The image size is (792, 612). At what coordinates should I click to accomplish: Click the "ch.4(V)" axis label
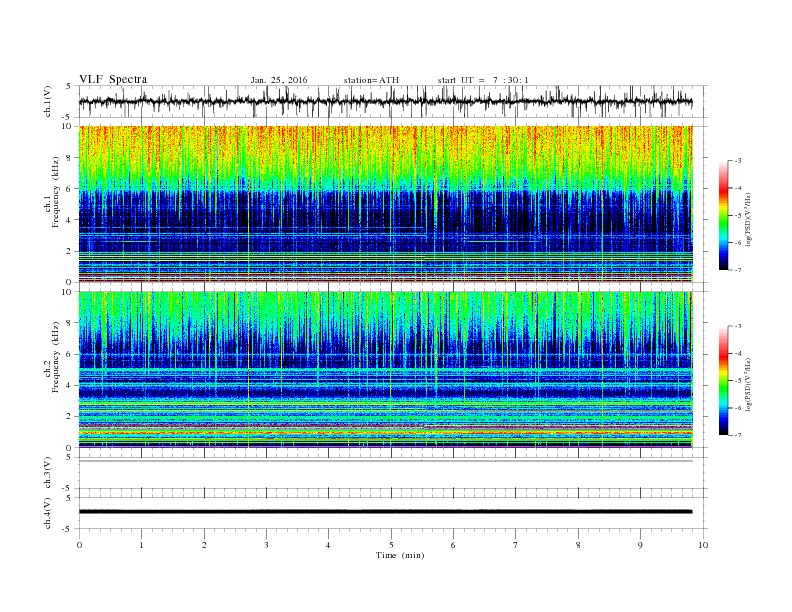[47, 513]
